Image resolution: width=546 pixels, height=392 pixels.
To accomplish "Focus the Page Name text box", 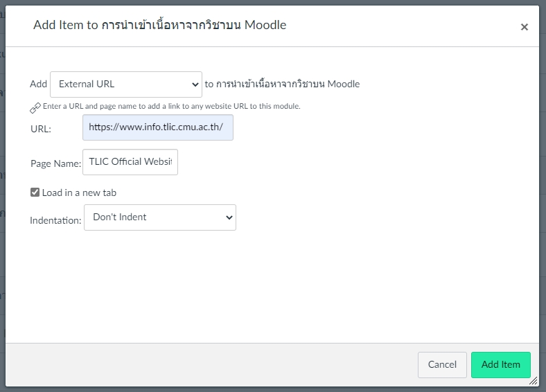I will coord(130,162).
